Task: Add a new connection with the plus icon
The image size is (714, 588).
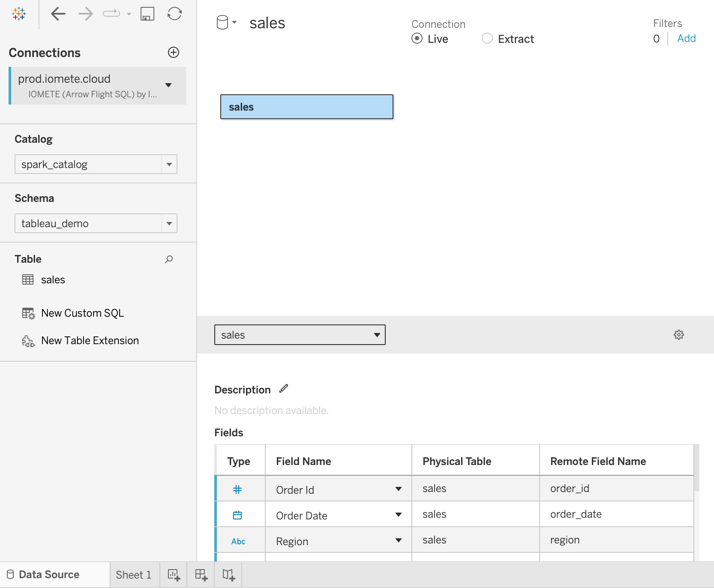Action: (x=174, y=52)
